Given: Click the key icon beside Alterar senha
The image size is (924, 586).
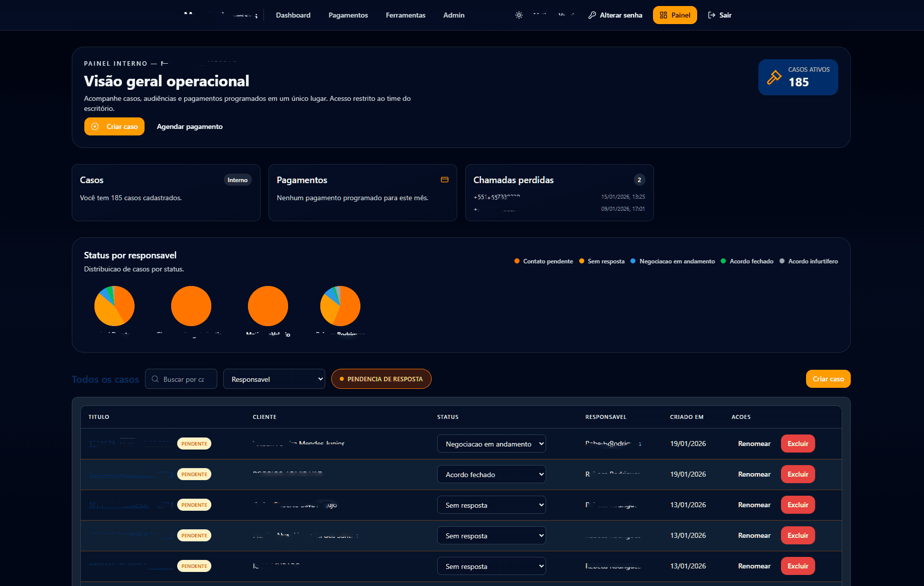Looking at the screenshot, I should (x=592, y=15).
